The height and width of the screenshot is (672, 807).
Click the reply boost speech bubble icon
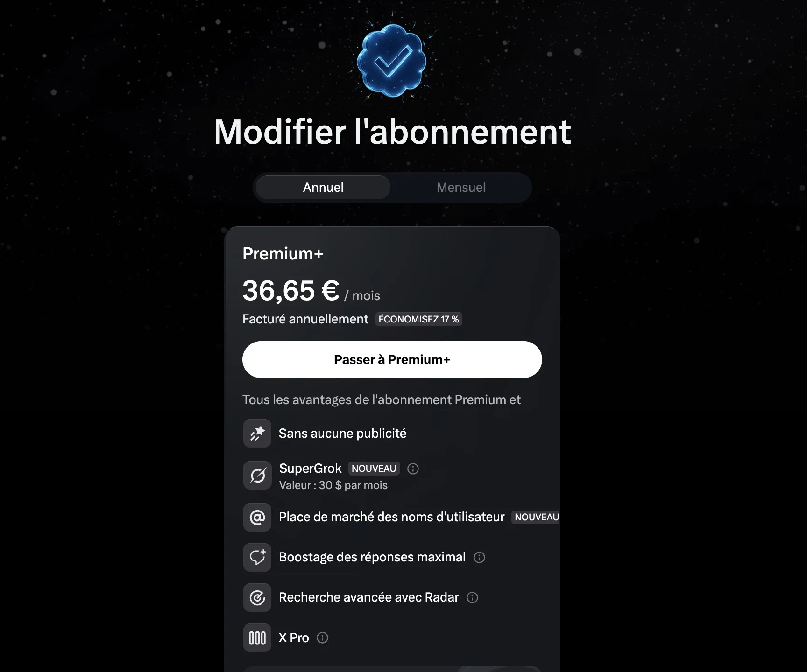tap(257, 557)
